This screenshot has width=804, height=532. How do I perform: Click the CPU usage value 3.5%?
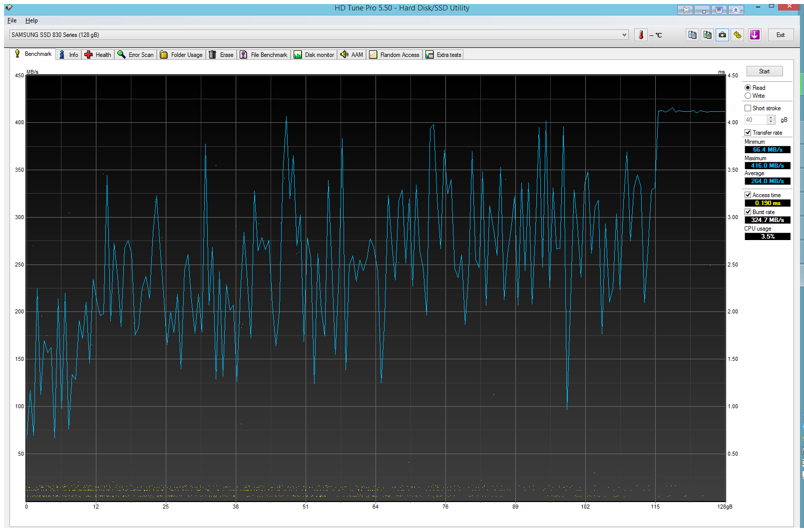pos(767,237)
